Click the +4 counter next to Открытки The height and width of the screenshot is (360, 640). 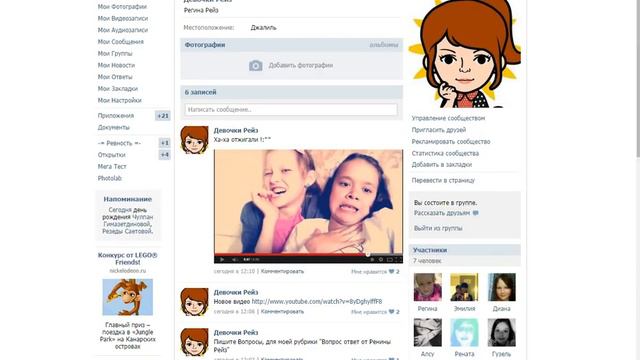pyautogui.click(x=164, y=155)
